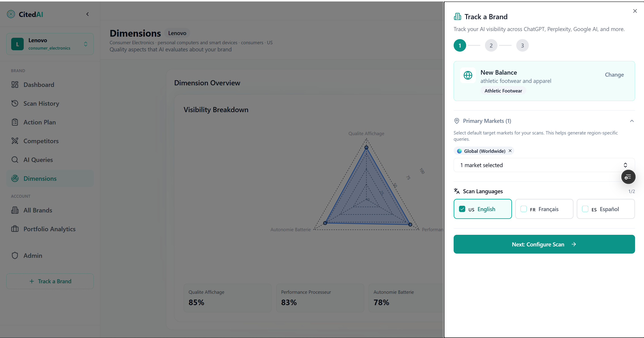Click Change next to New Balance
This screenshot has width=644, height=338.
(x=614, y=75)
